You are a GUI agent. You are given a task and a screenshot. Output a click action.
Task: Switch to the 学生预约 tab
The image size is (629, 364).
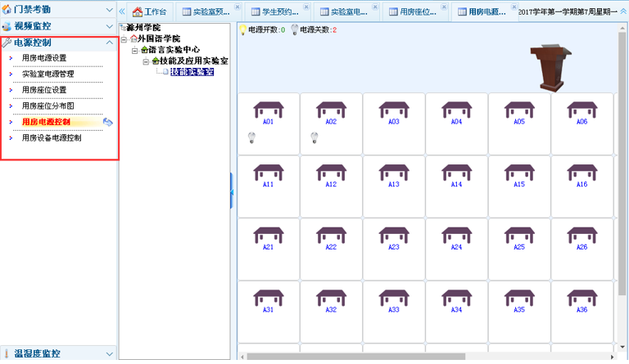[x=274, y=12]
